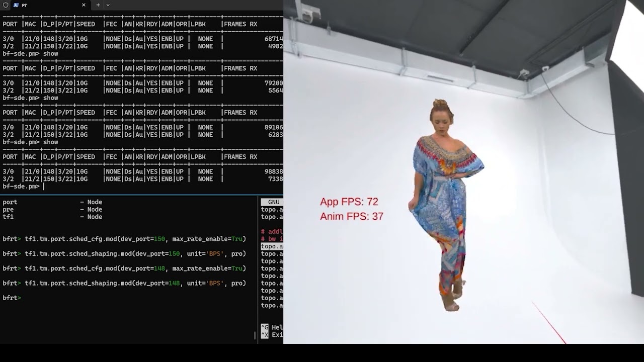Click the animated woman model in the viewer
Viewport: 644px width, 362px height.
pos(445,206)
